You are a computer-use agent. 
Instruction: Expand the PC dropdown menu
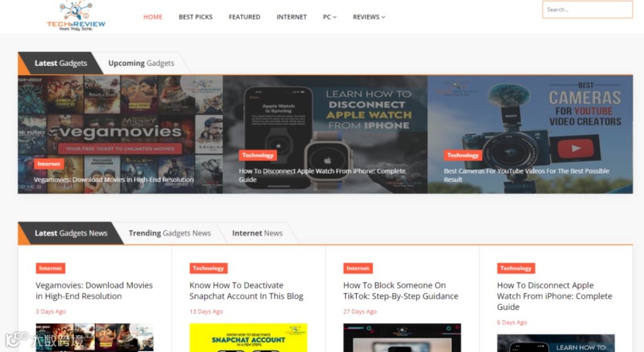tap(330, 17)
